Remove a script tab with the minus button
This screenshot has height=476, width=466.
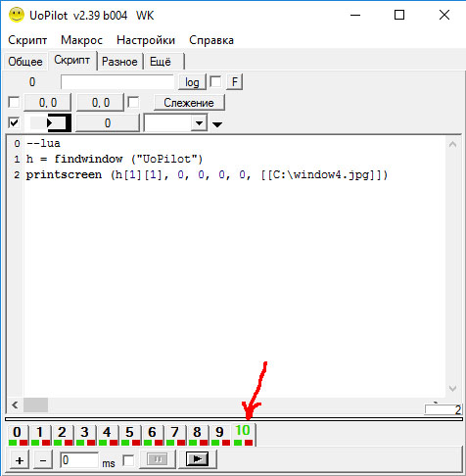43,460
